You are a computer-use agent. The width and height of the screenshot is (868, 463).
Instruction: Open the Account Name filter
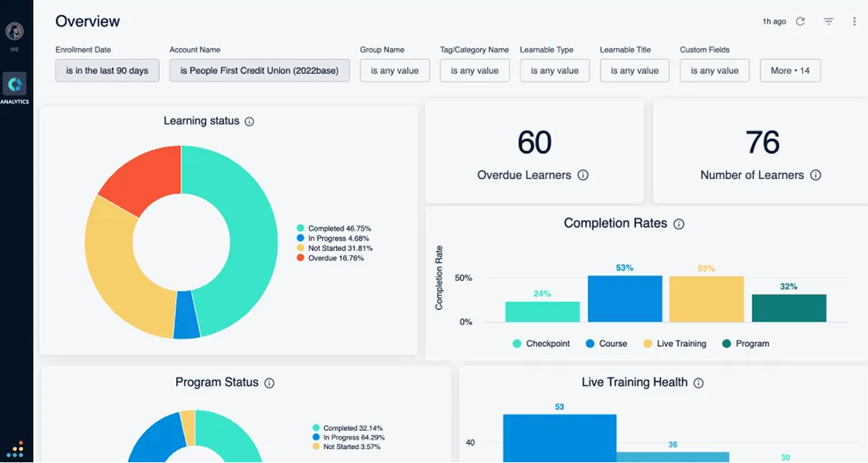[259, 71]
